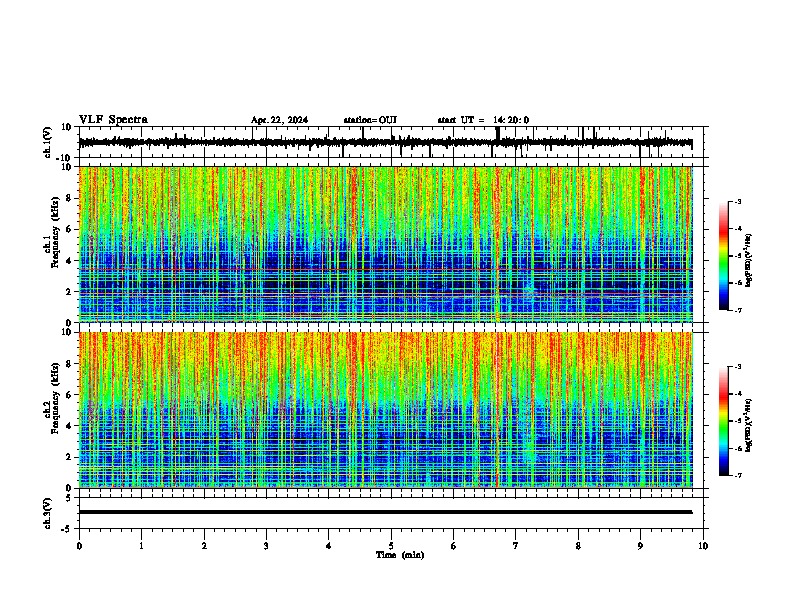Screen dimensions: 792x612
Task: Click time axis tick label "6"
Action: pyautogui.click(x=453, y=546)
